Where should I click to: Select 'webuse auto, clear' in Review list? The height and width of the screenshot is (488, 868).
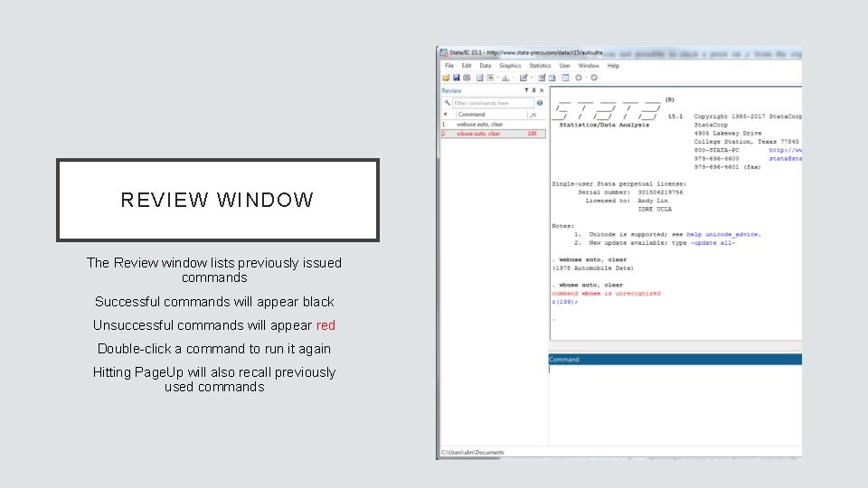[493, 125]
